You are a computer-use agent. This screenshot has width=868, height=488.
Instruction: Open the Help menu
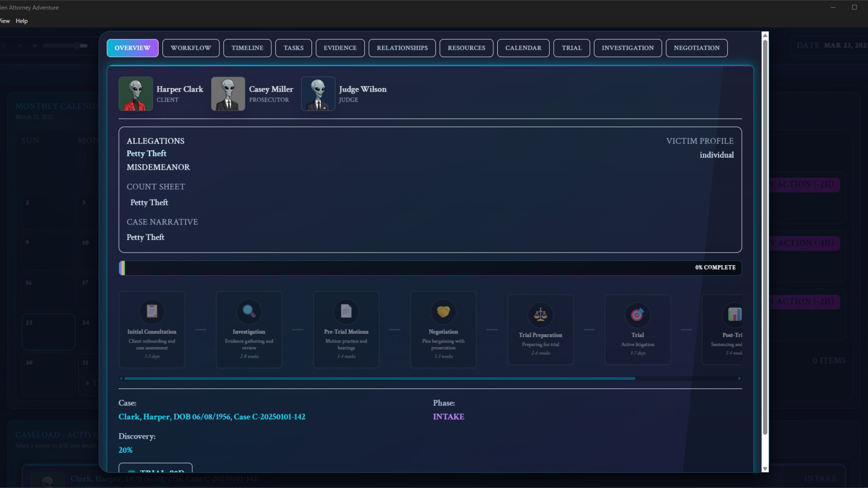(21, 21)
